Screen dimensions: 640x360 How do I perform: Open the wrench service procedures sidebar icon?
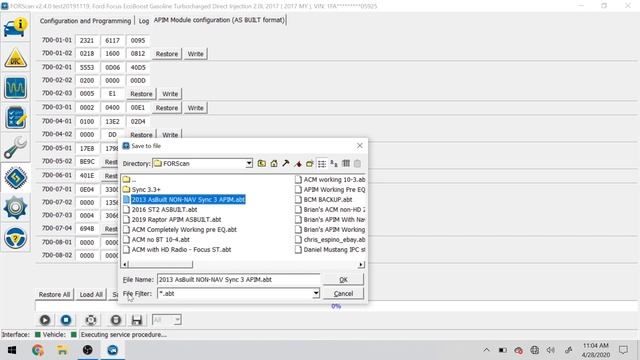coord(16,147)
